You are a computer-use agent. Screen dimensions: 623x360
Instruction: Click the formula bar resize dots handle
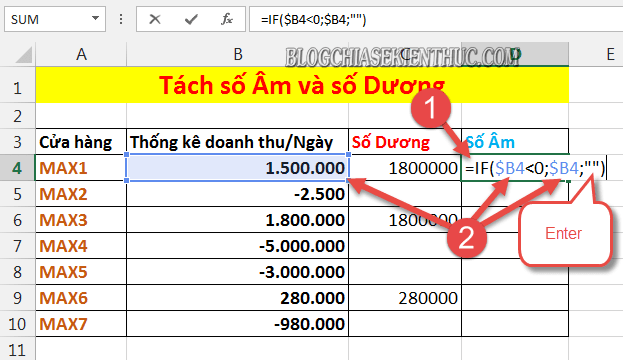(121, 19)
